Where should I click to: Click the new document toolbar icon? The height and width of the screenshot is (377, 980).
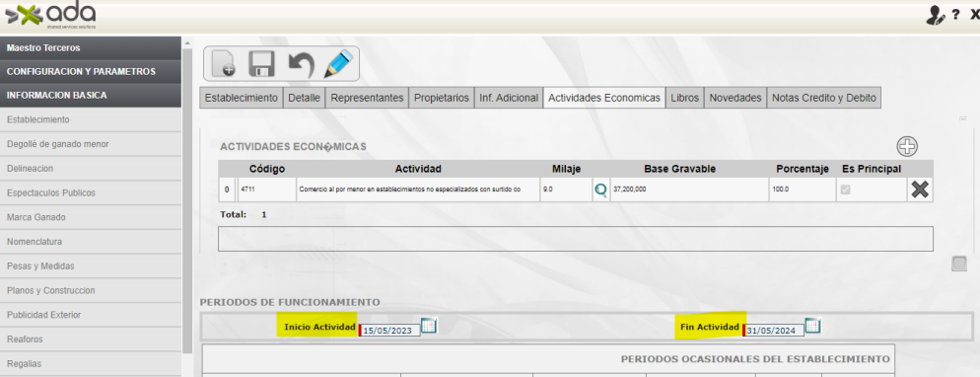[224, 64]
